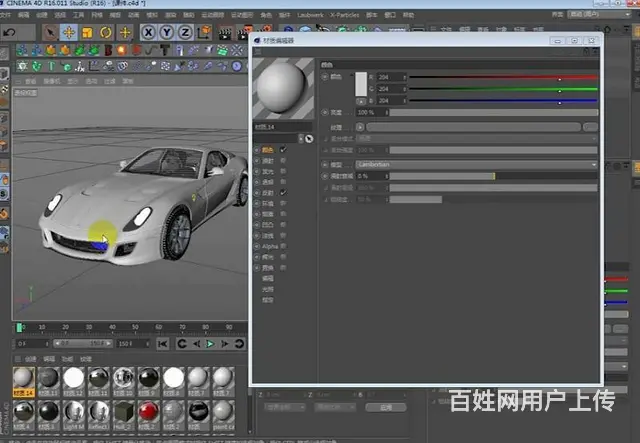Open the texture triangle arrow menu
Image resolution: width=640 pixels, height=443 pixels.
tap(360, 127)
